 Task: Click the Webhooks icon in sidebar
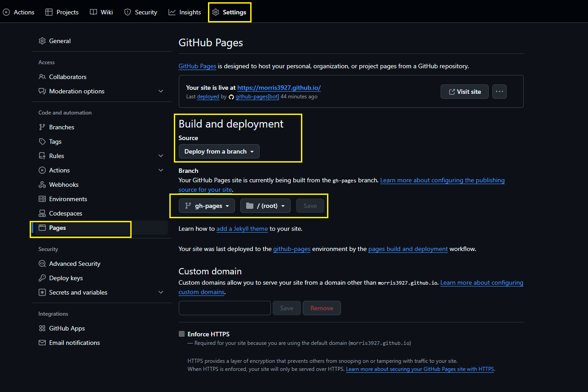42,185
